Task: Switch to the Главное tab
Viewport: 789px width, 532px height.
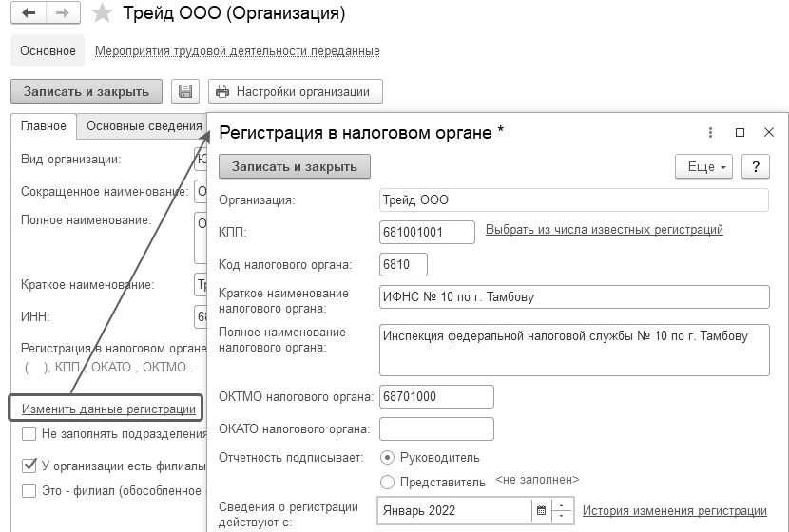Action: pos(44,126)
